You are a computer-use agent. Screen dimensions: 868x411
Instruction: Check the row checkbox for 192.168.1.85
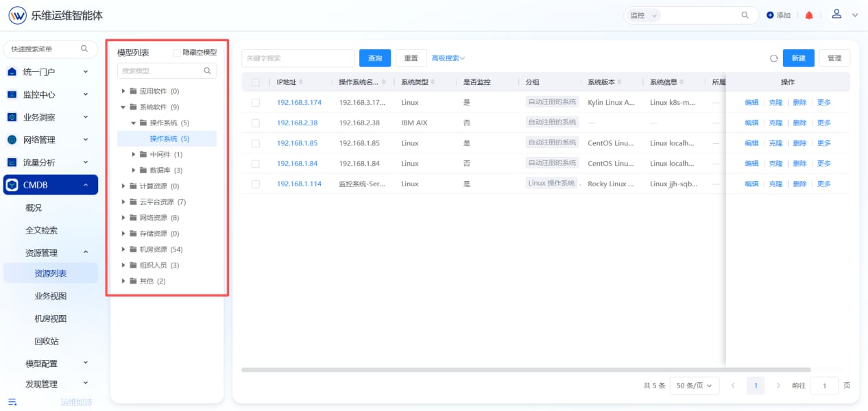(x=256, y=143)
